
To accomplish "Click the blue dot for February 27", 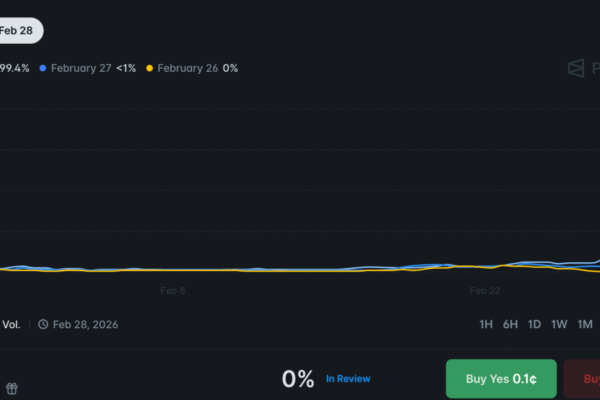I will (x=43, y=68).
